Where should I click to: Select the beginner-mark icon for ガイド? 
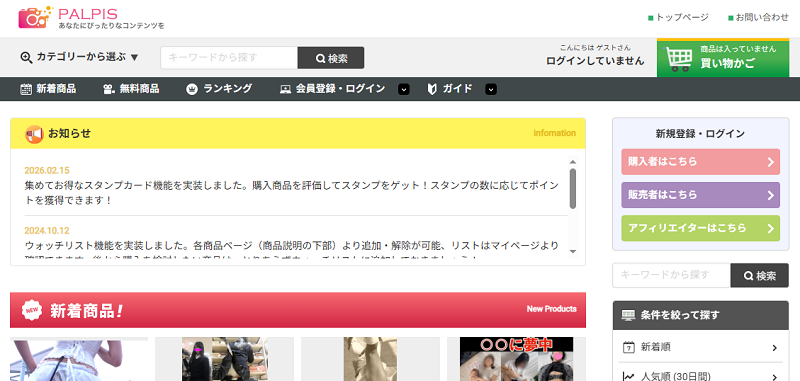point(432,89)
